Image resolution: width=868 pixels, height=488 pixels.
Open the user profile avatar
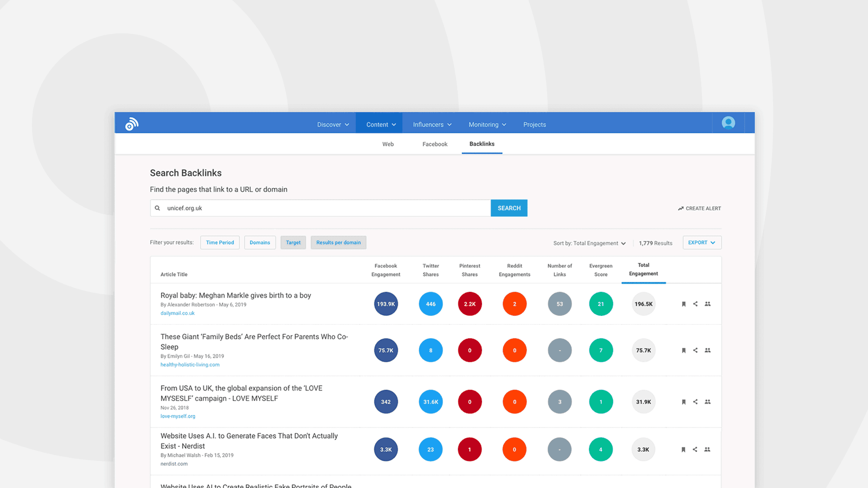click(728, 123)
